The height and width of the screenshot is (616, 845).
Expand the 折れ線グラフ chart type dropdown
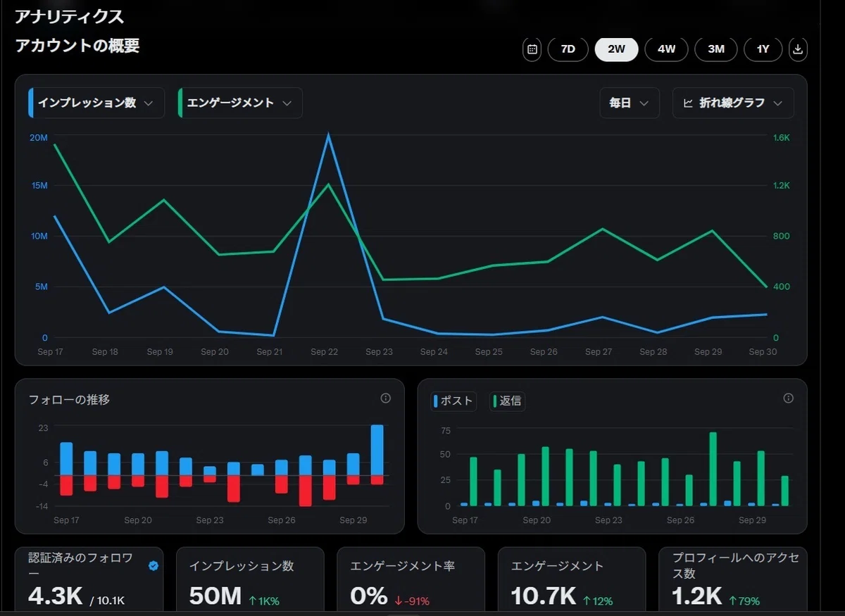coord(733,103)
